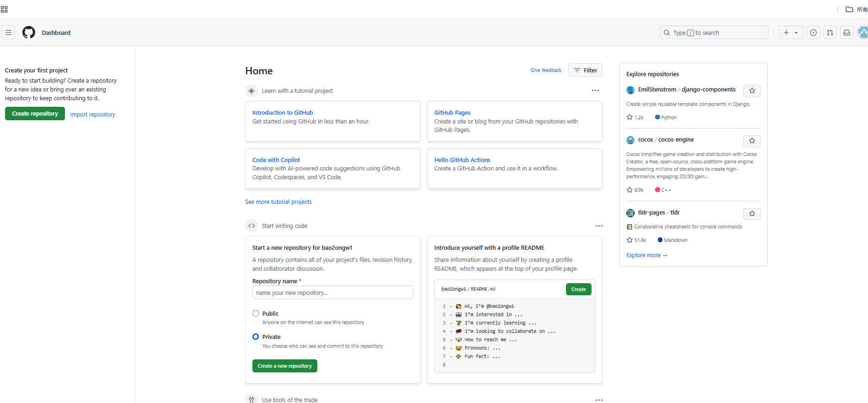Viewport: 868px width, 403px height.
Task: Open the Issues icon in header
Action: point(813,32)
